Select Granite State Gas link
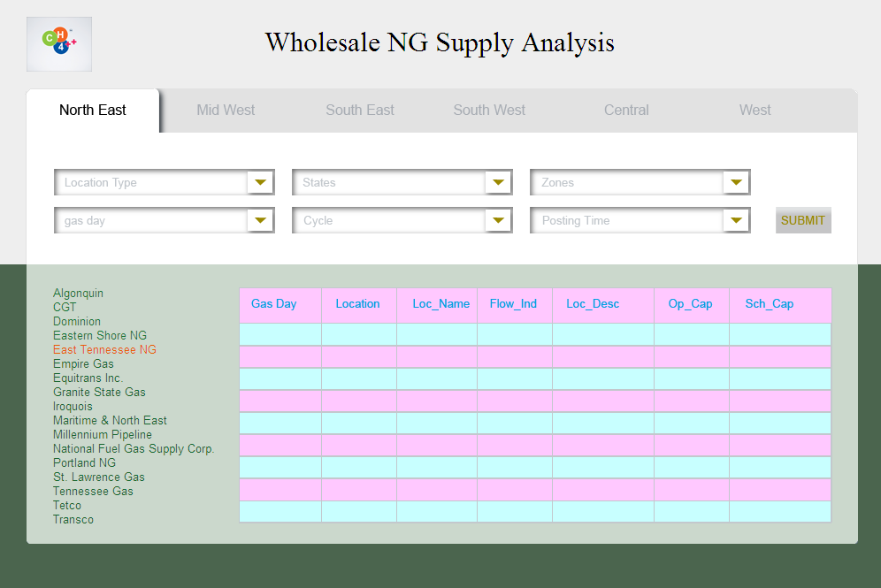Image resolution: width=881 pixels, height=588 pixels. (99, 392)
